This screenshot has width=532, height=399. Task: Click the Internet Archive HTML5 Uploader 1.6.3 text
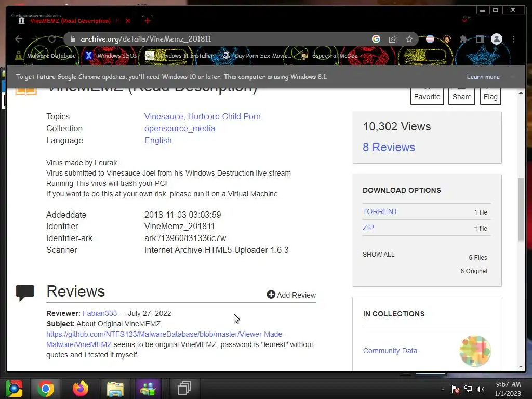click(x=217, y=250)
